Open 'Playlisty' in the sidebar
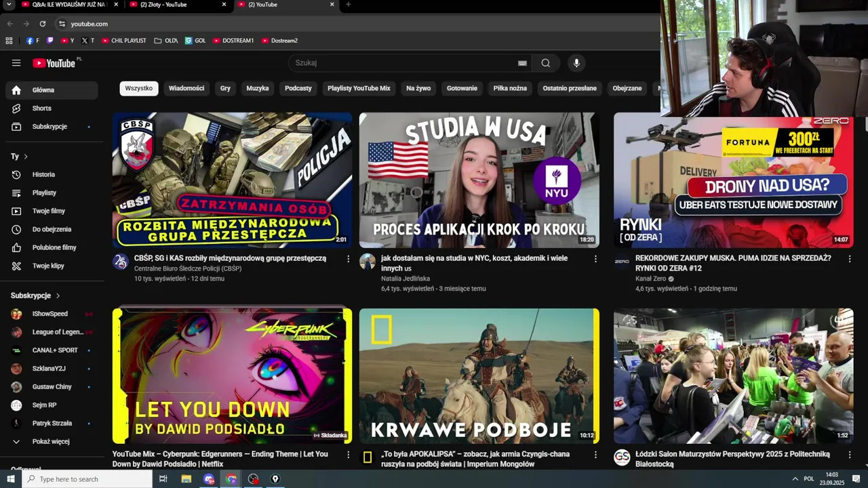 point(52,192)
